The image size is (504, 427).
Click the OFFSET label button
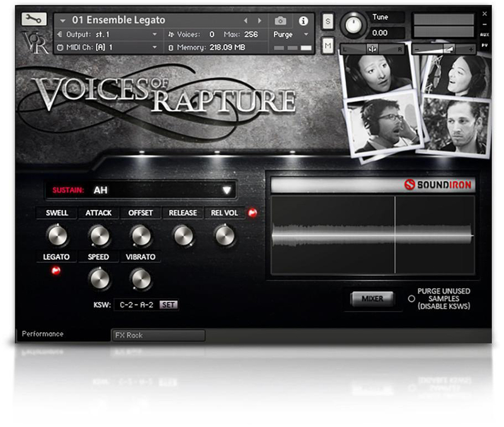pos(140,213)
